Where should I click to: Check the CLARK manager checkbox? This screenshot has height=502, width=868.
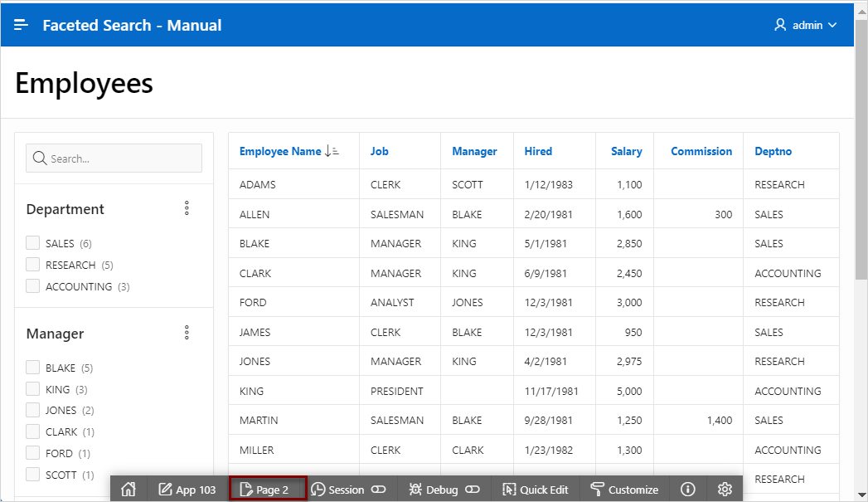click(32, 431)
